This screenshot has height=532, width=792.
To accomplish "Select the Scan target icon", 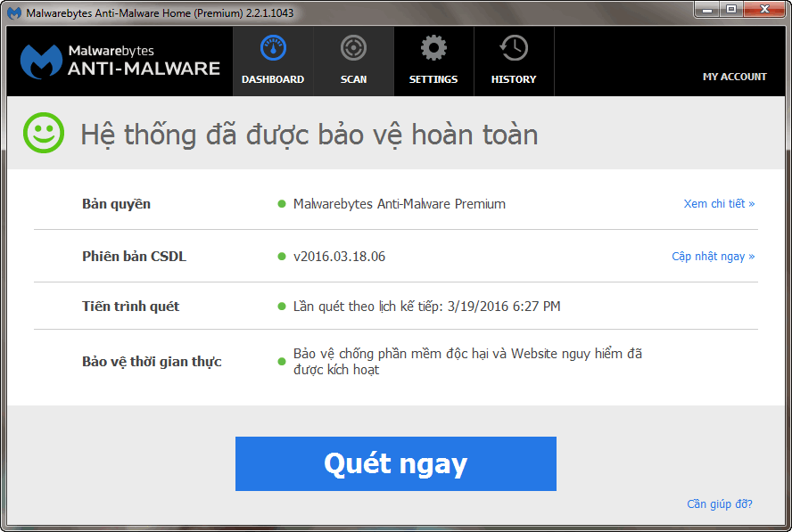I will click(353, 48).
